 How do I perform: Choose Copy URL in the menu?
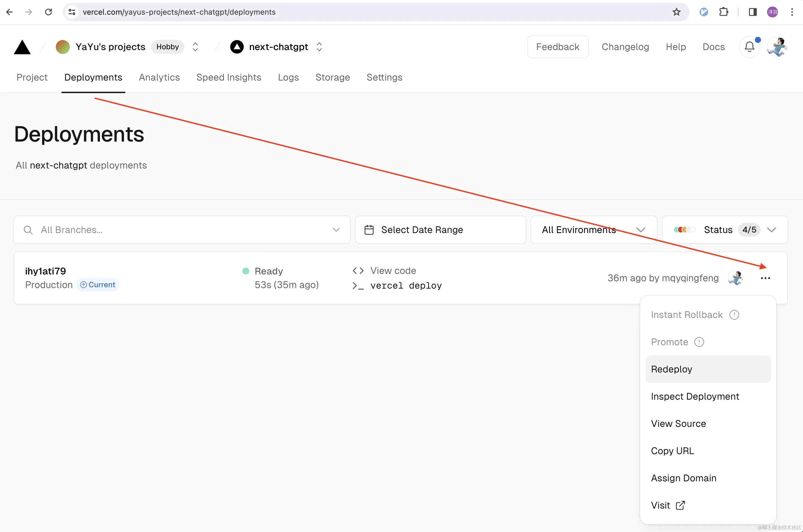pyautogui.click(x=672, y=451)
